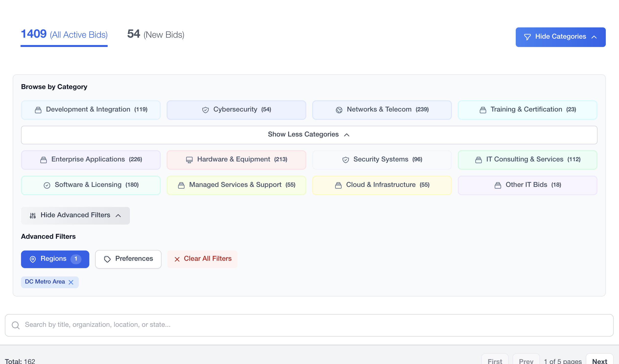Click the monitor icon on Hardware & Equipment
Image resolution: width=619 pixels, height=364 pixels.
click(x=189, y=160)
